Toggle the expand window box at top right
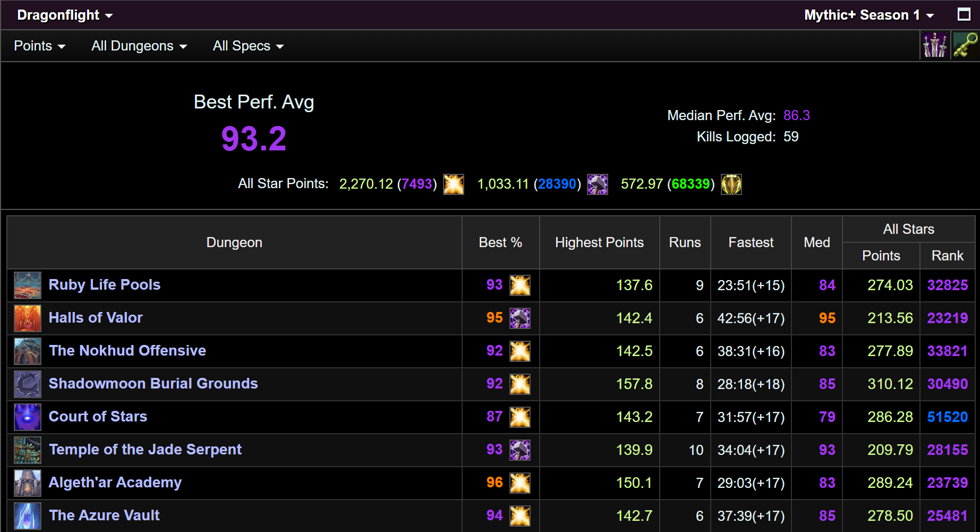 tap(964, 14)
